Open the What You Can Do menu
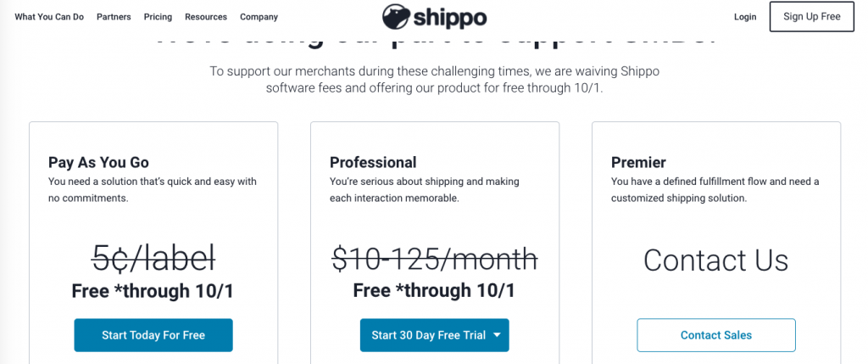868x364 pixels. 49,17
